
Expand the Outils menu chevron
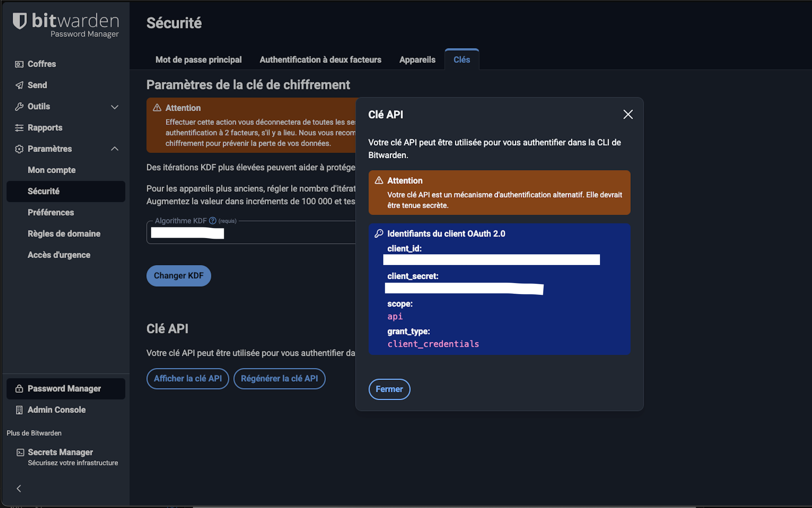click(115, 107)
